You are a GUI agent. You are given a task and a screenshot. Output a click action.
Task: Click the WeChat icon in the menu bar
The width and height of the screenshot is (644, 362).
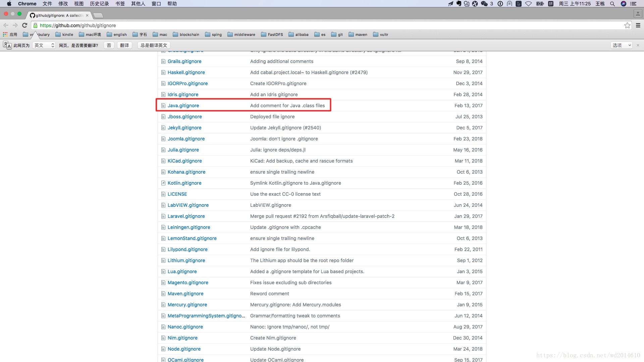[x=484, y=4]
